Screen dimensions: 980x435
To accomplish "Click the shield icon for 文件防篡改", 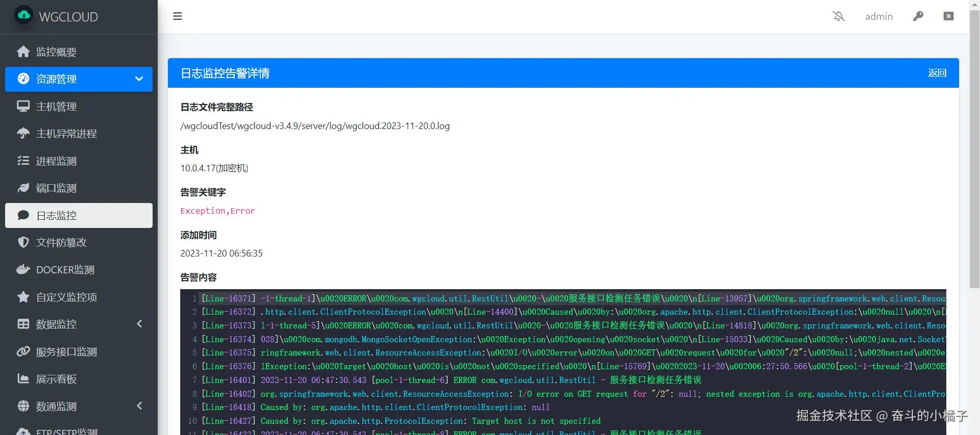I will pos(23,242).
